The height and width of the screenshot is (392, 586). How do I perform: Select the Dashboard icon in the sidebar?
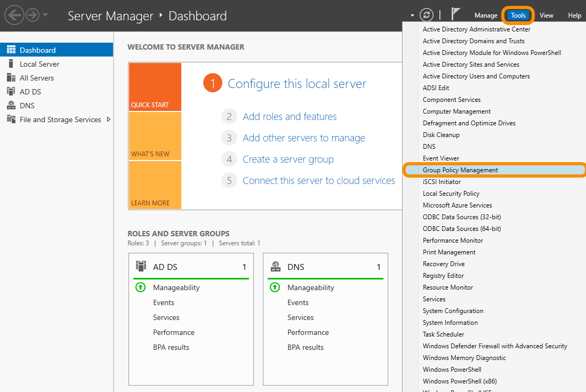pos(12,49)
